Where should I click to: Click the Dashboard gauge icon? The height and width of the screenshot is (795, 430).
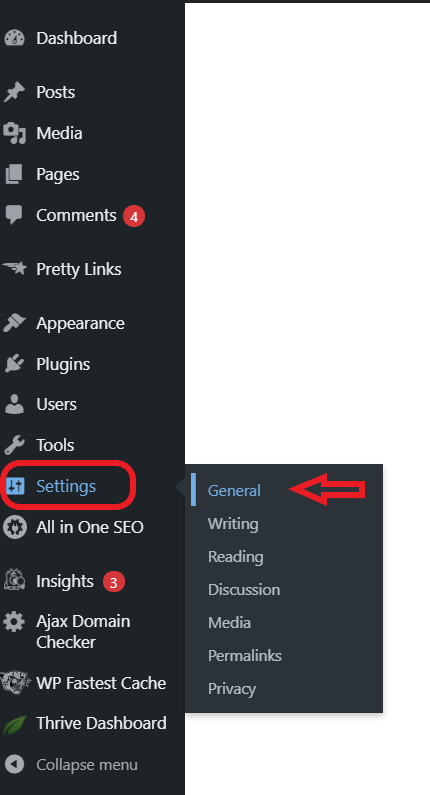14,39
